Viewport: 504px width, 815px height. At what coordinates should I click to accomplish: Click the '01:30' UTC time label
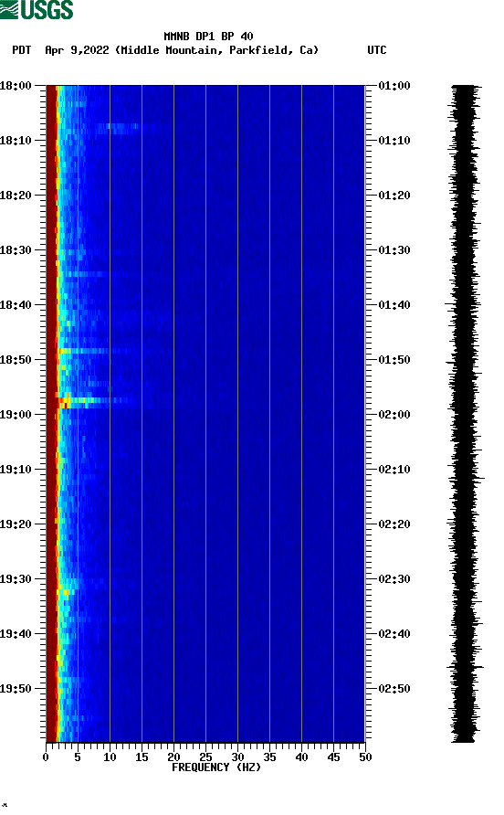(394, 250)
